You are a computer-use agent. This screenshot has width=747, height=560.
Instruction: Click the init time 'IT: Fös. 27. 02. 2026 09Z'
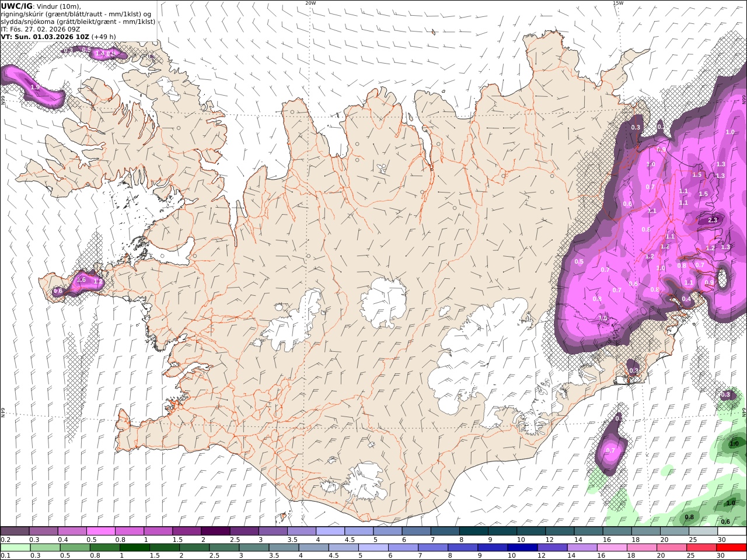(x=40, y=29)
